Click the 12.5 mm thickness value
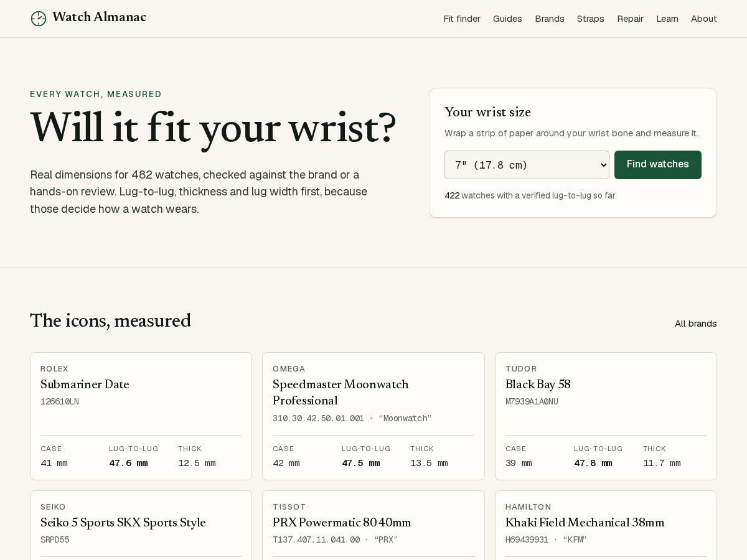The image size is (747, 560). point(197,463)
